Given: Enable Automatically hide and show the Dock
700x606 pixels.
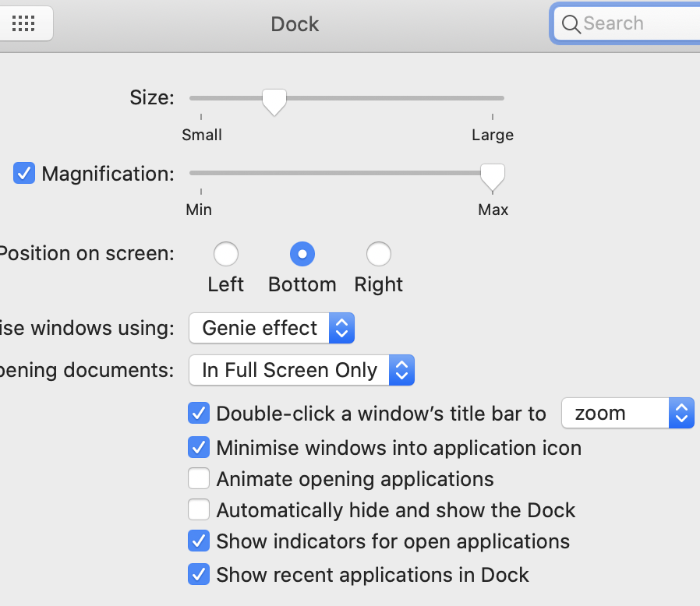Looking at the screenshot, I should point(200,510).
